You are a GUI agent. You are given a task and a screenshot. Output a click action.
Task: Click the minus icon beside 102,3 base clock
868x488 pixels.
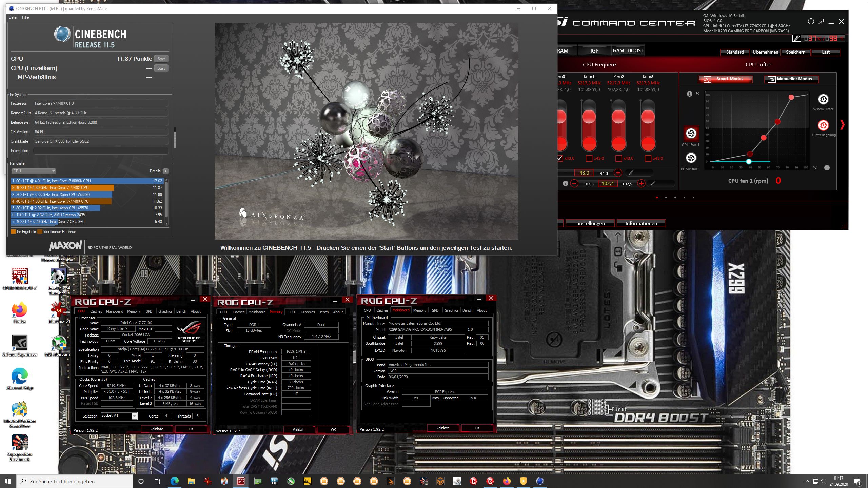pyautogui.click(x=574, y=183)
